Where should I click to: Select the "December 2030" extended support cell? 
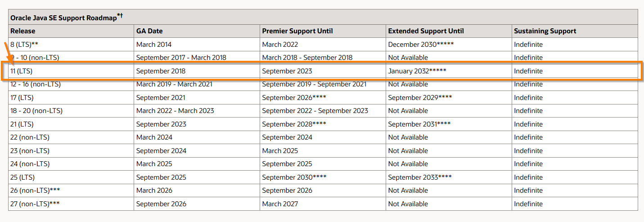(x=421, y=45)
